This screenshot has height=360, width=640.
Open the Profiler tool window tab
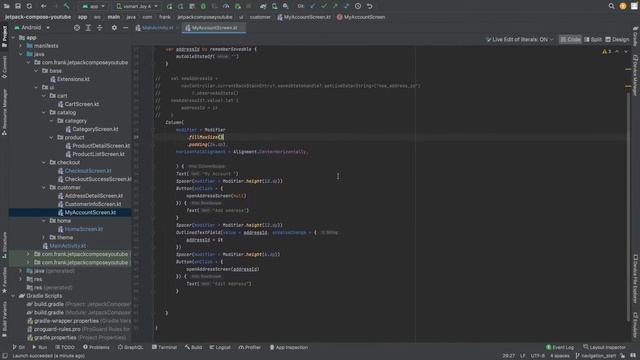tap(249, 347)
